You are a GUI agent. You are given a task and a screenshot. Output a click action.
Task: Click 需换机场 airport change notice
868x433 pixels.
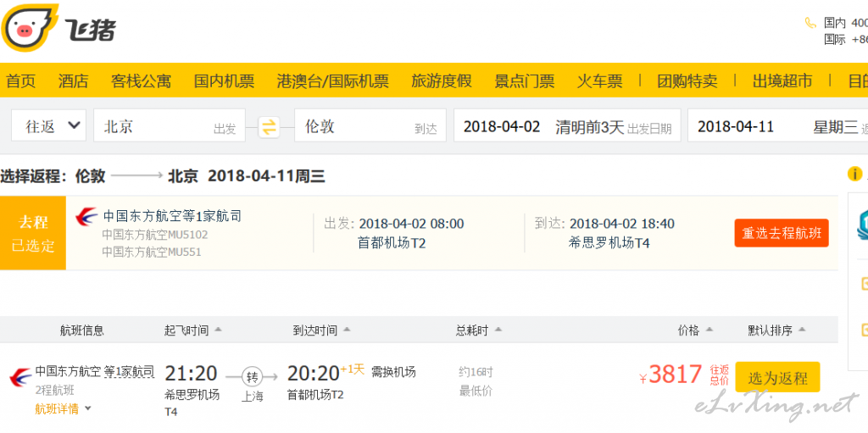click(x=393, y=371)
